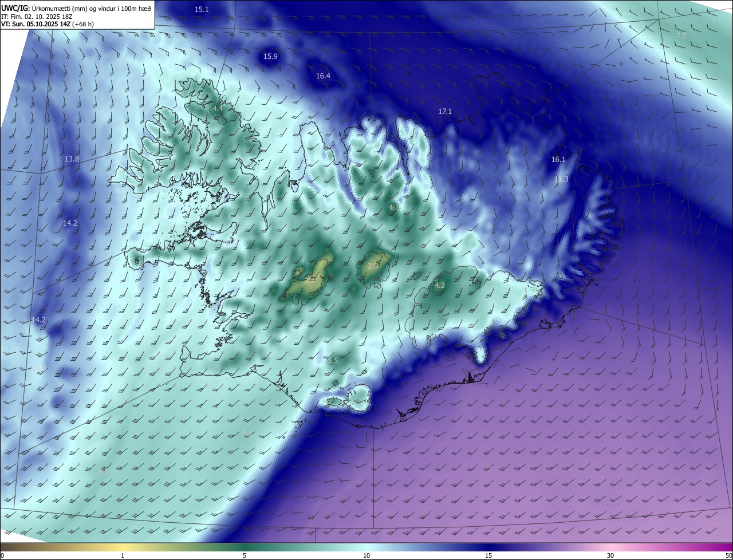This screenshot has width=733, height=560.
Task: Click the 15.1 value label
Action: click(202, 10)
